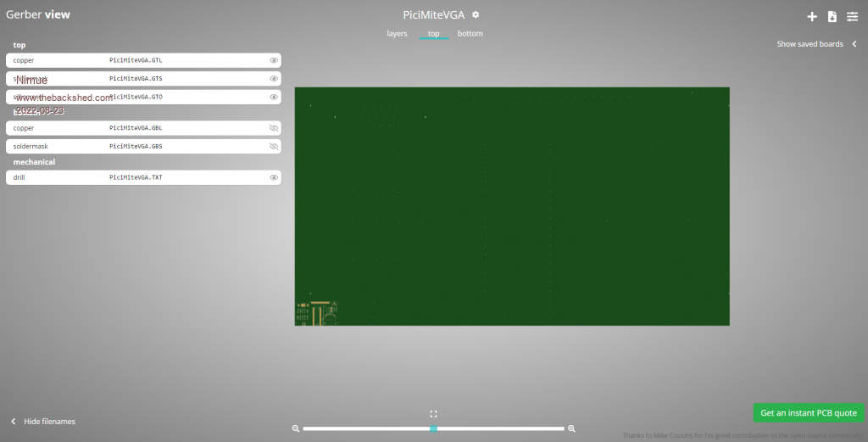Click the fit-to-screen icon above zoom slider

point(433,414)
